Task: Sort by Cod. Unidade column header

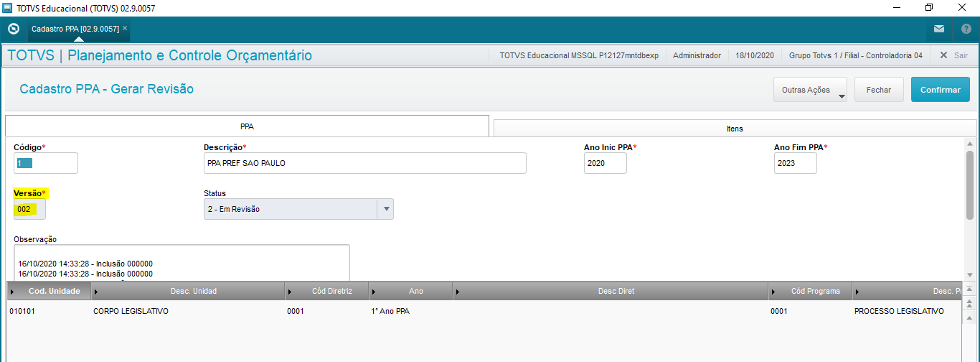Action: click(x=50, y=291)
